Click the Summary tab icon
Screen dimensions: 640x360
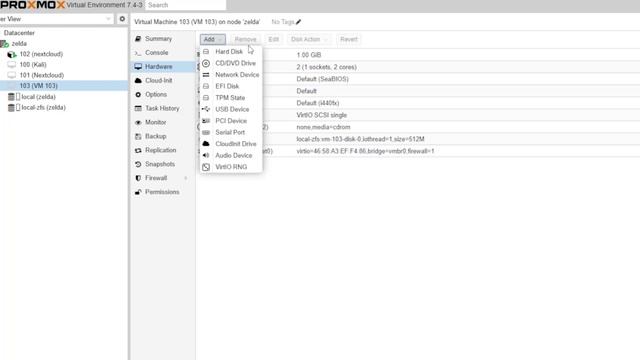pos(138,39)
